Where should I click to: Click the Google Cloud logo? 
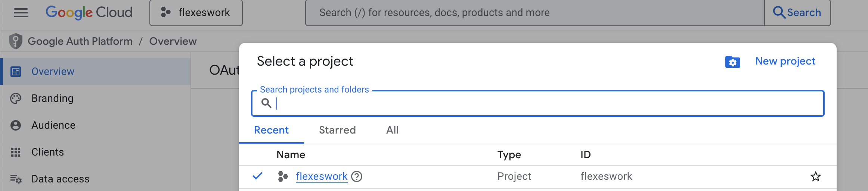[89, 13]
